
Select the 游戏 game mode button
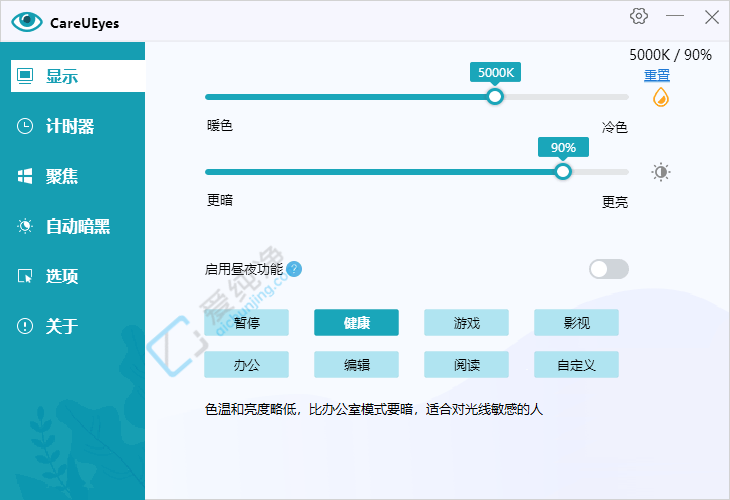[466, 322]
